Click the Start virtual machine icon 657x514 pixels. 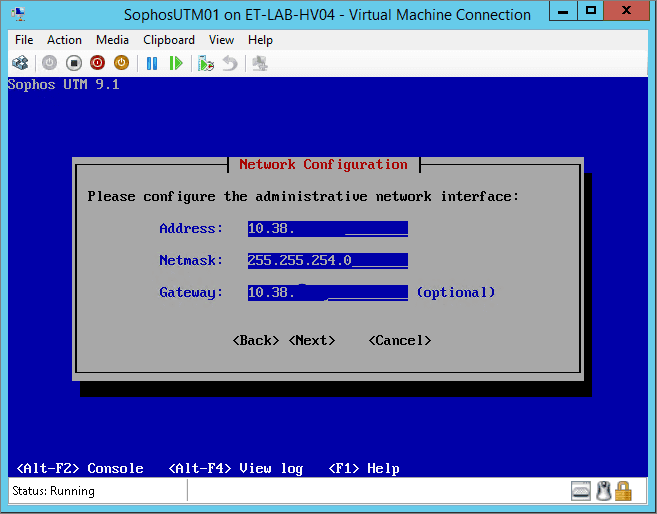pyautogui.click(x=49, y=63)
